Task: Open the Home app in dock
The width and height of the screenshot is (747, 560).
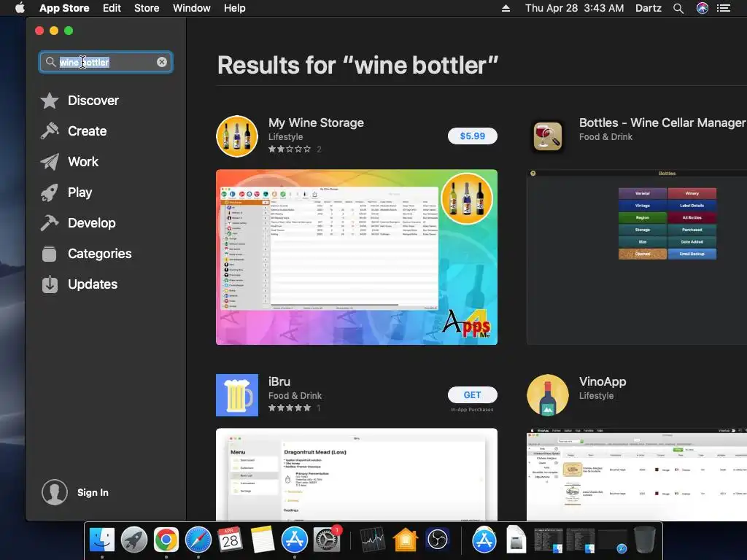Action: coord(405,540)
